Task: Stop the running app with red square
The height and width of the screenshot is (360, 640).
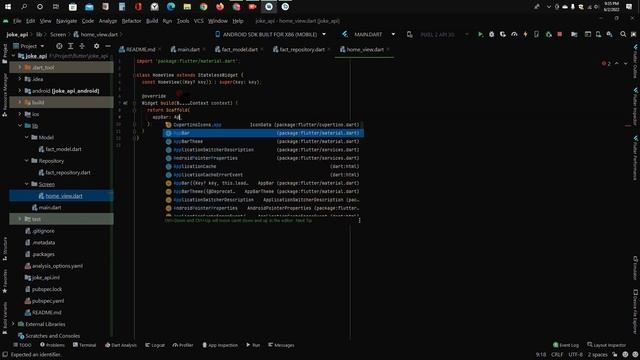Action: pyautogui.click(x=560, y=35)
